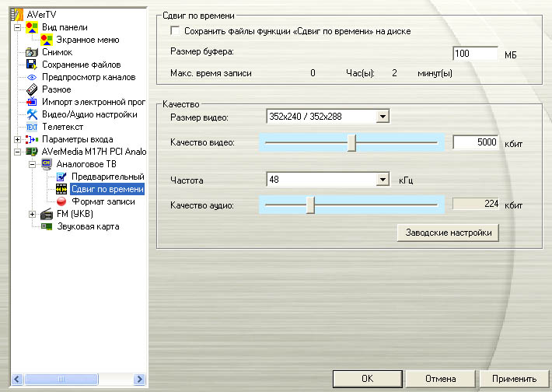Click the tree scrollbar left arrow
Screen dimensions: 552x392
point(17,380)
